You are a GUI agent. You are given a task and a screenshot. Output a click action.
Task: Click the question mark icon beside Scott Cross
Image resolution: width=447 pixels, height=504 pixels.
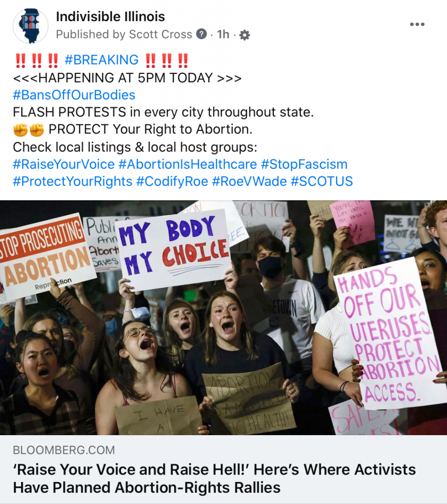[x=201, y=34]
